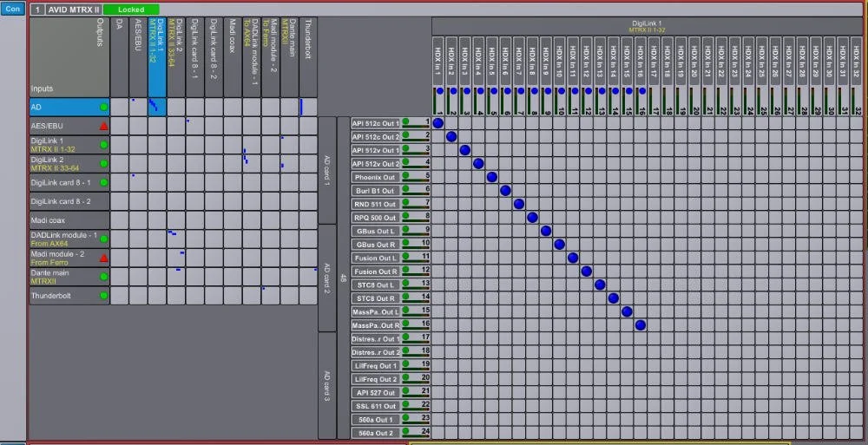Toggle crosspoint MassPa..Out R to HDX In 16

pyautogui.click(x=641, y=325)
